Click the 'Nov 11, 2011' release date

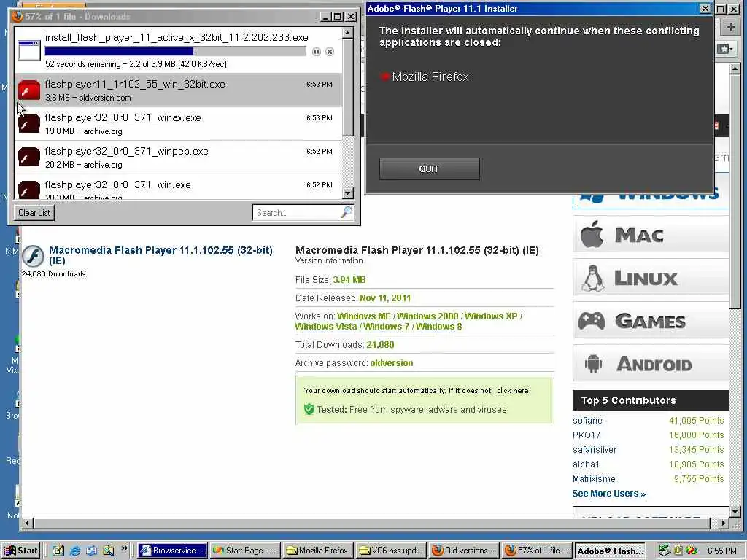click(385, 298)
